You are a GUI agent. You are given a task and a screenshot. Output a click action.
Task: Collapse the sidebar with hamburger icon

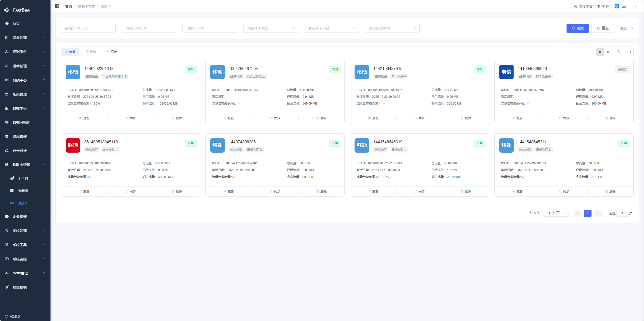coord(57,6)
